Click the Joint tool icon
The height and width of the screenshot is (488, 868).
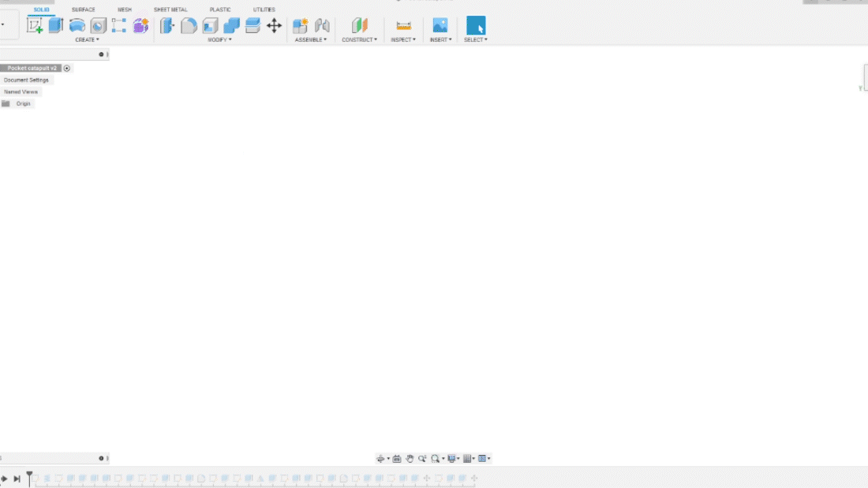coord(322,25)
